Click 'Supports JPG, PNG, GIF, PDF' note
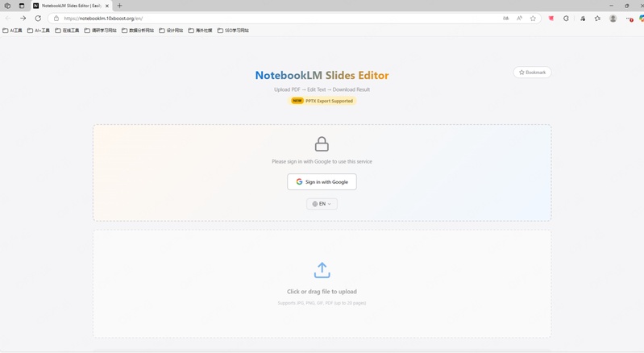Screen dimensions: 644x353 322,303
